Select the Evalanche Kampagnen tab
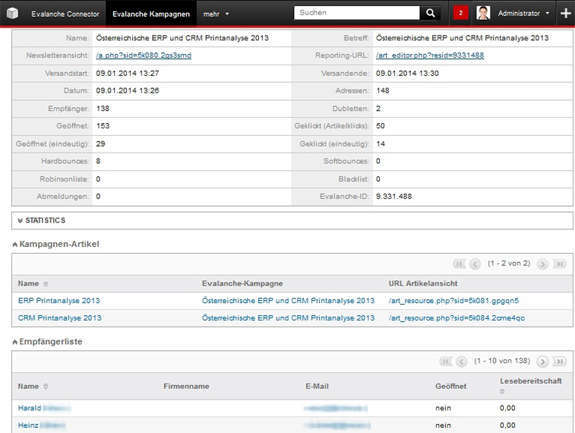 (x=151, y=14)
